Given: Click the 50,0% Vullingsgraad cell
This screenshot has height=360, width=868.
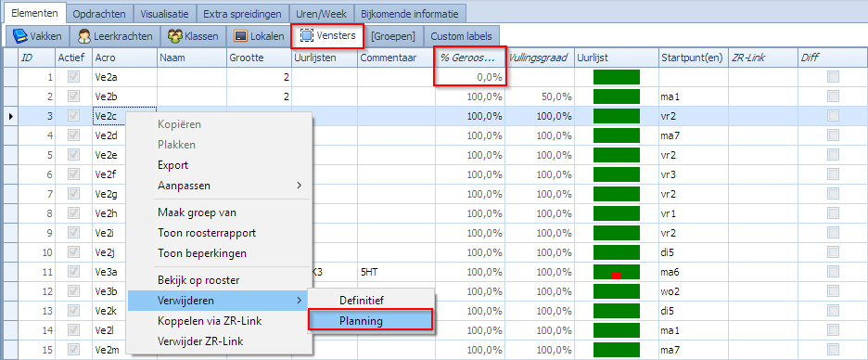Looking at the screenshot, I should click(540, 96).
